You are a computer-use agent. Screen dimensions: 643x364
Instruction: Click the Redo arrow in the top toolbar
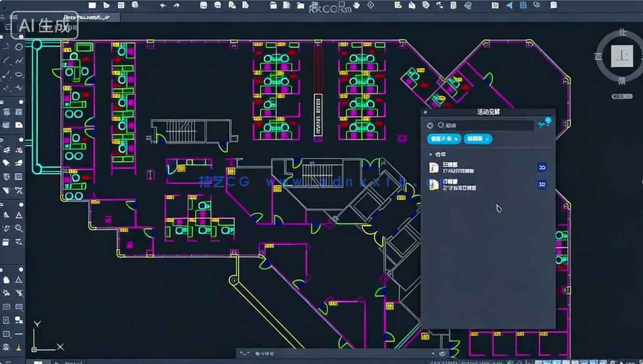[x=176, y=5]
